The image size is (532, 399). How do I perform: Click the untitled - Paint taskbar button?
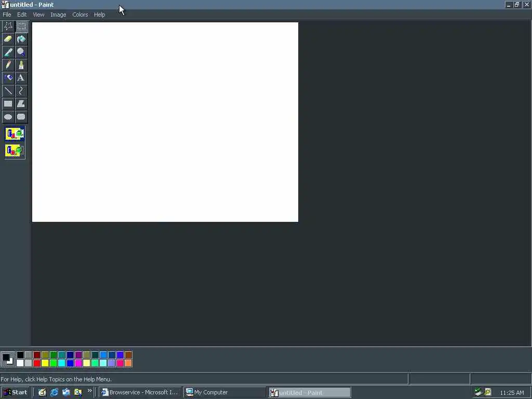pyautogui.click(x=310, y=393)
